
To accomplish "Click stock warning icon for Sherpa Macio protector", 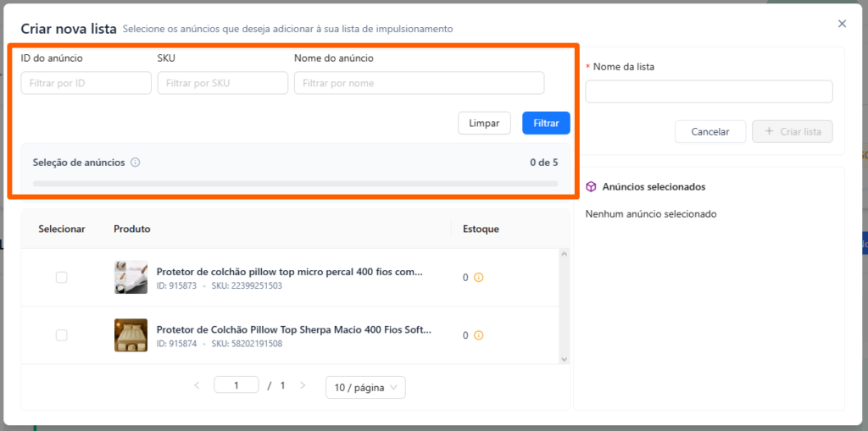I will (478, 335).
